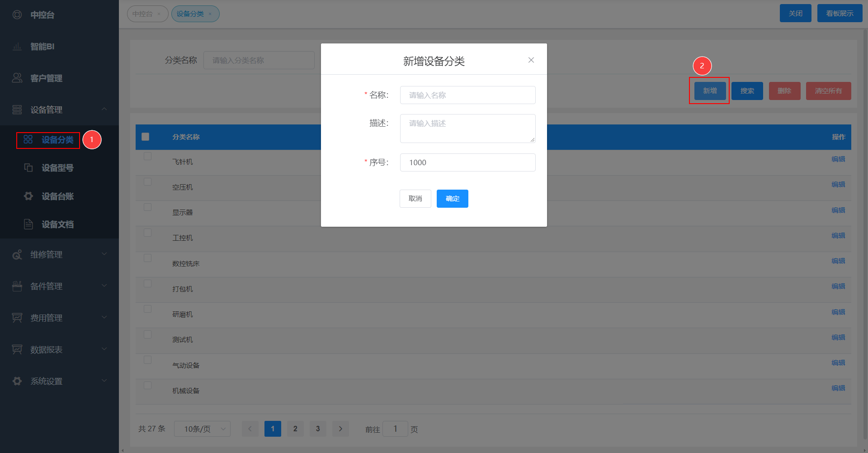Click the 设备型号 copy icon in sidebar

28,168
